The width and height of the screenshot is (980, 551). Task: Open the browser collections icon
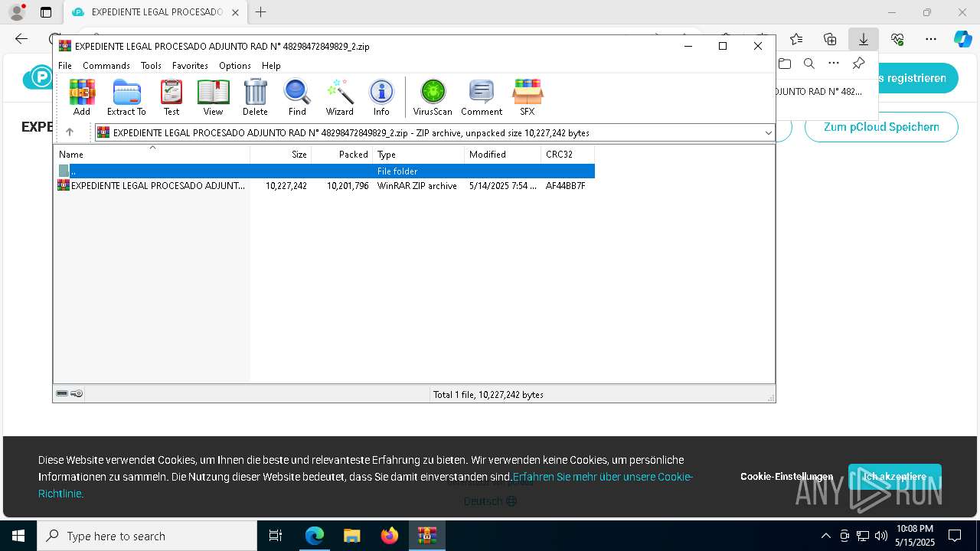(830, 39)
